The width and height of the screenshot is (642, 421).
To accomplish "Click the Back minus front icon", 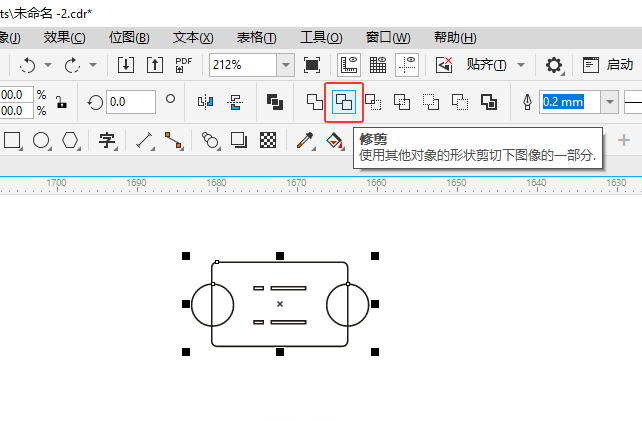I will pyautogui.click(x=460, y=102).
